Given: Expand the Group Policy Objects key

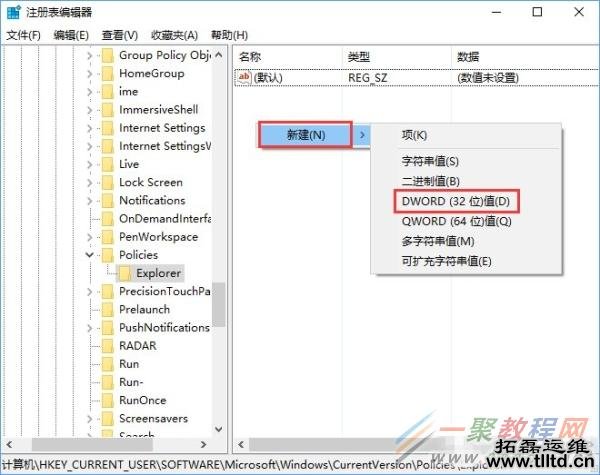Looking at the screenshot, I should coord(90,56).
